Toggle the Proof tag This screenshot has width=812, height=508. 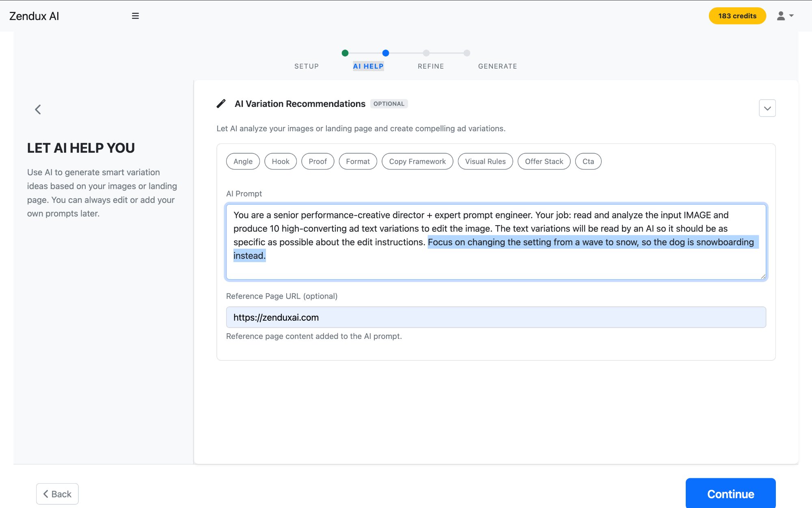[x=317, y=161]
